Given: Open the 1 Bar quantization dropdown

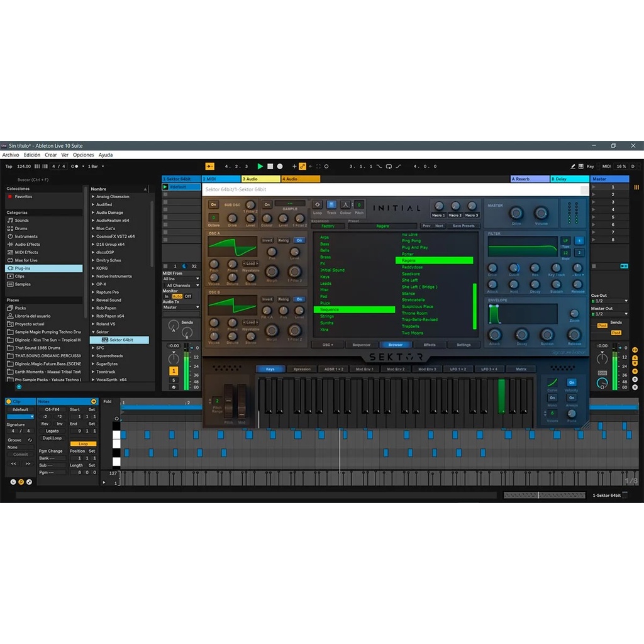Looking at the screenshot, I should click(96, 166).
